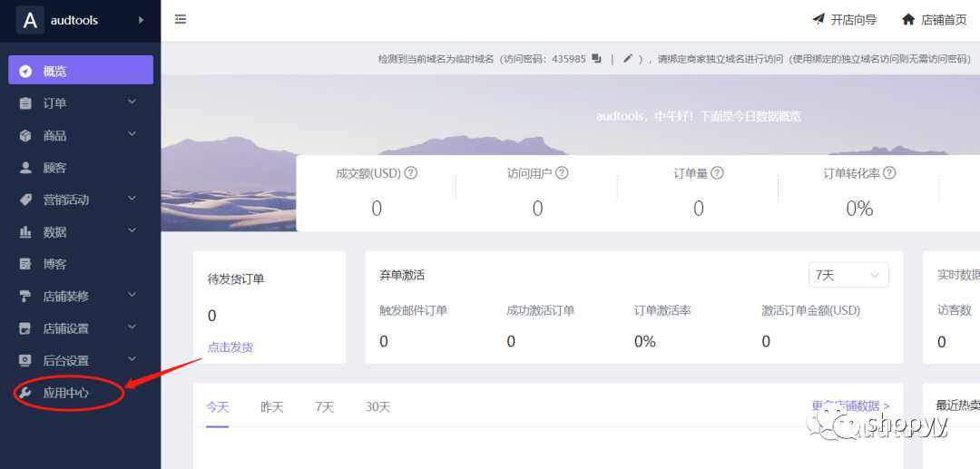Expand the audtools store switcher arrow
980x469 pixels.
[x=141, y=20]
